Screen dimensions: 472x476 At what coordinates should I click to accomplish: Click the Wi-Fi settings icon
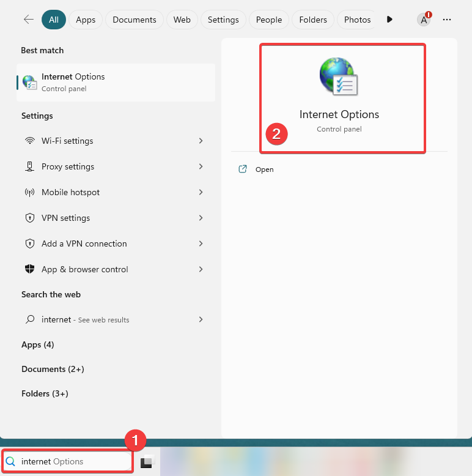[30, 141]
